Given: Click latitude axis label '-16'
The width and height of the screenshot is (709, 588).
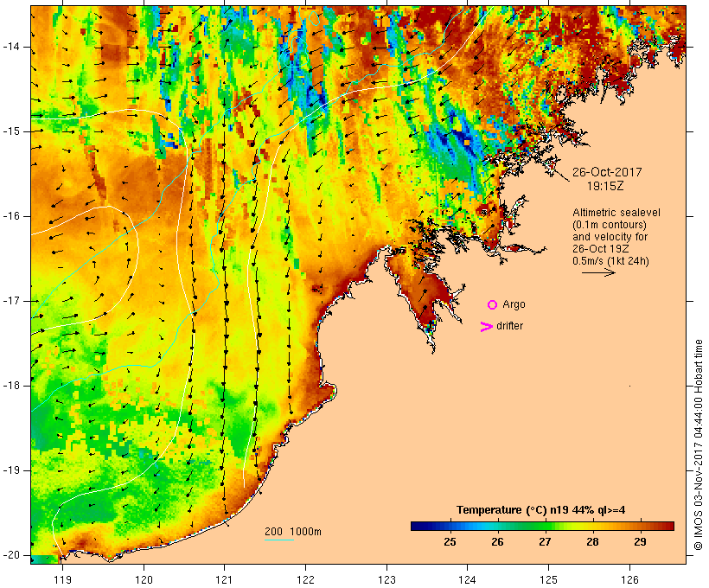Looking at the screenshot, I should pos(10,216).
